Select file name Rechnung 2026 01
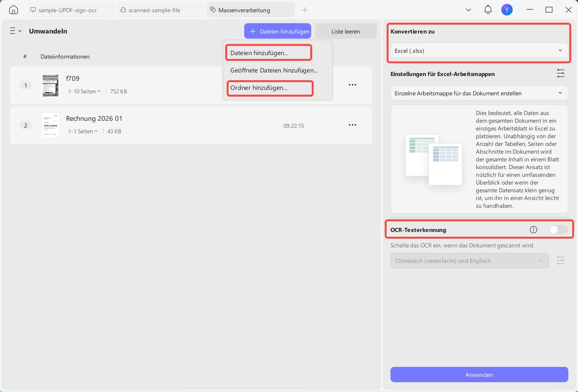 click(x=94, y=119)
